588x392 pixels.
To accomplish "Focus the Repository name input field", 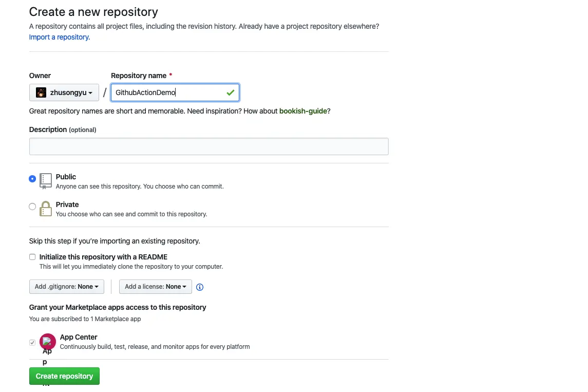I will [x=175, y=92].
